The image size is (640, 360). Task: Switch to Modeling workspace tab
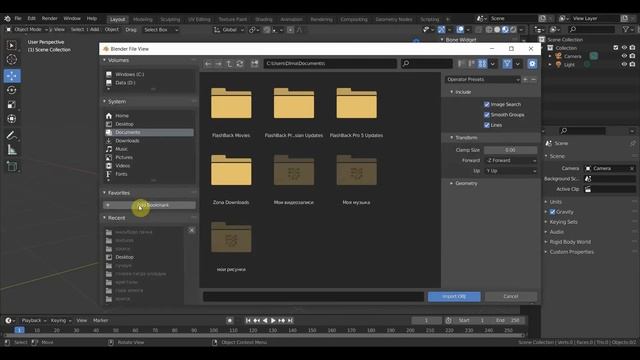(142, 19)
